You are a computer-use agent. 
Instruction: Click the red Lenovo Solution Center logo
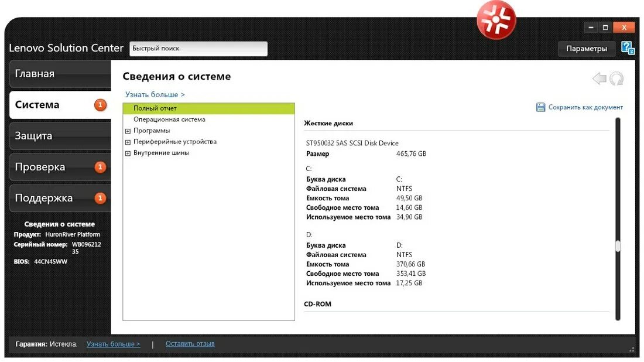point(496,20)
